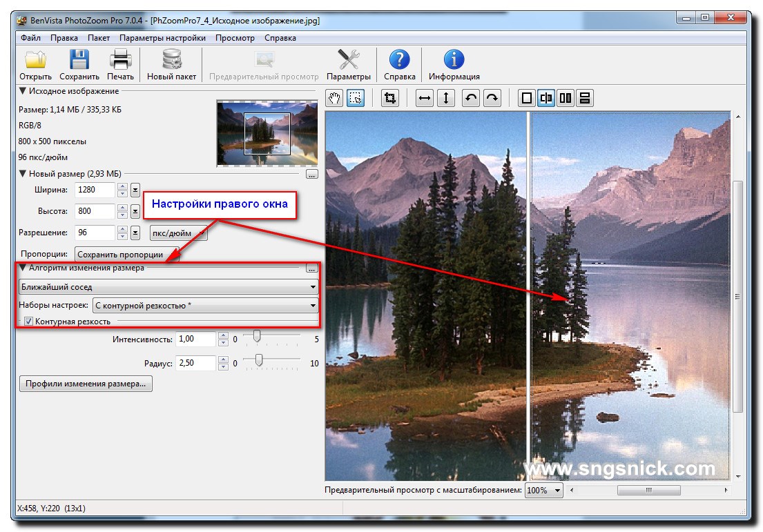Click the BenVista application title icon
This screenshot has width=763, height=532.
21,21
